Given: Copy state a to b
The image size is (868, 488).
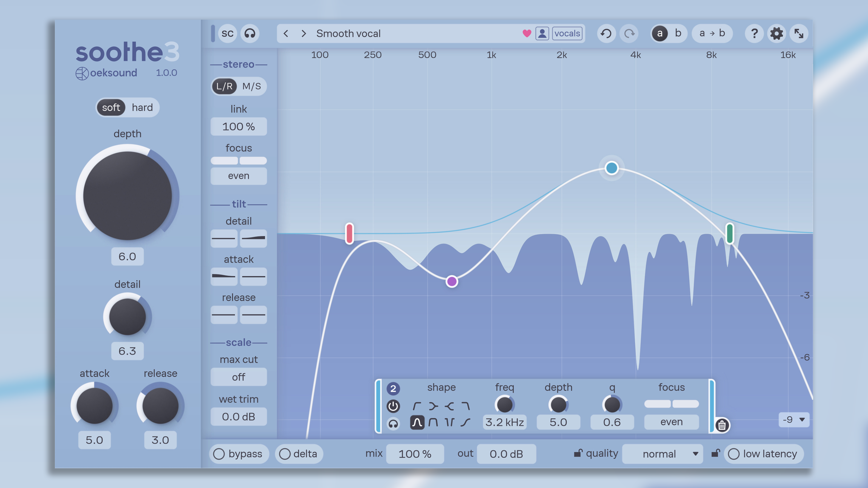Looking at the screenshot, I should [x=712, y=33].
